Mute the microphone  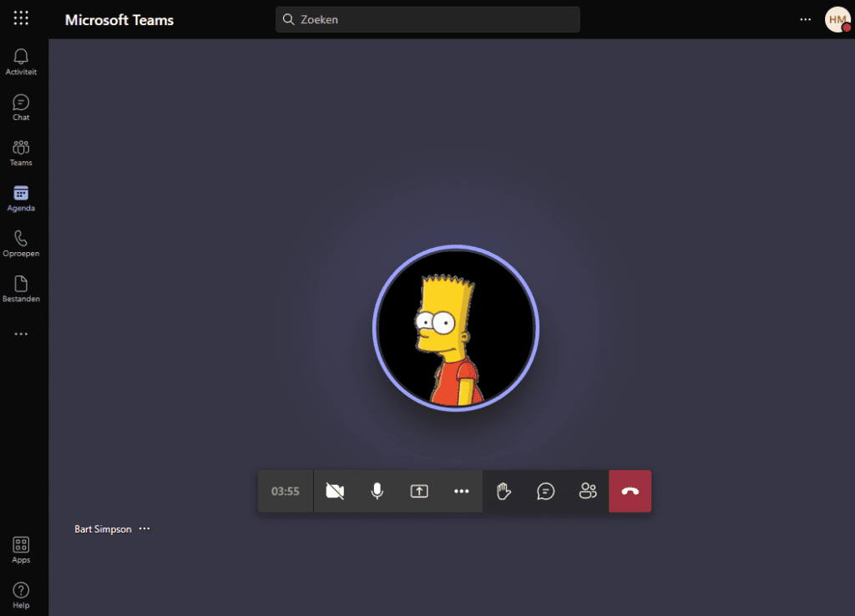[x=377, y=491]
